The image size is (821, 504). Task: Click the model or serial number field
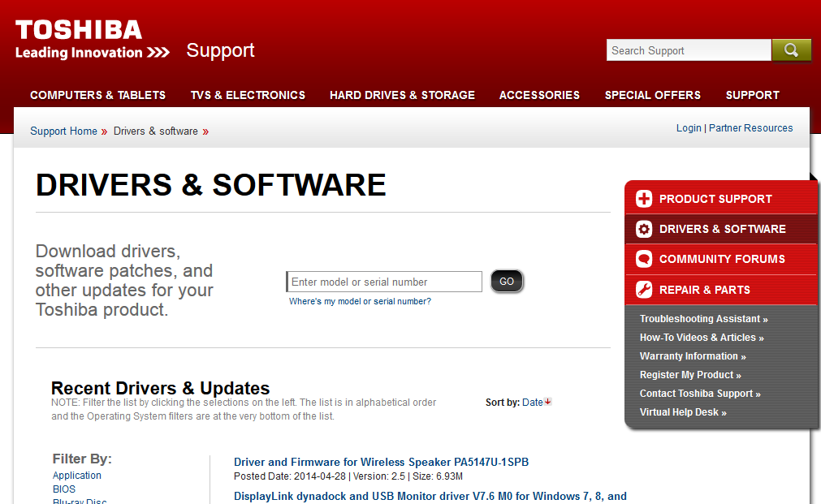click(x=384, y=282)
